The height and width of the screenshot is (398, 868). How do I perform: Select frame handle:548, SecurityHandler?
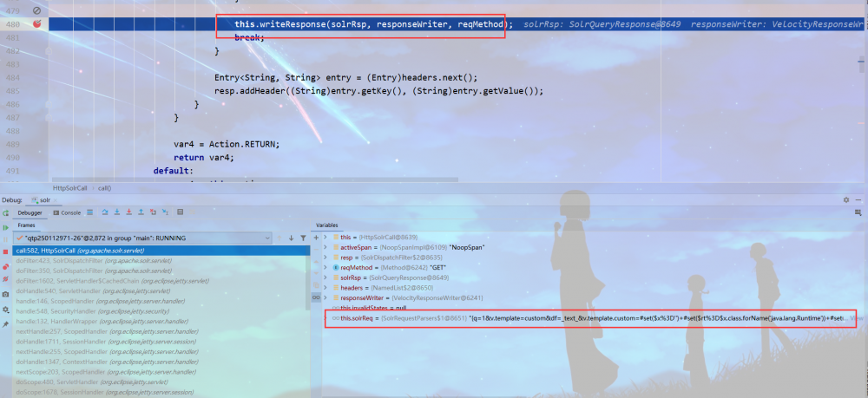coord(161,311)
